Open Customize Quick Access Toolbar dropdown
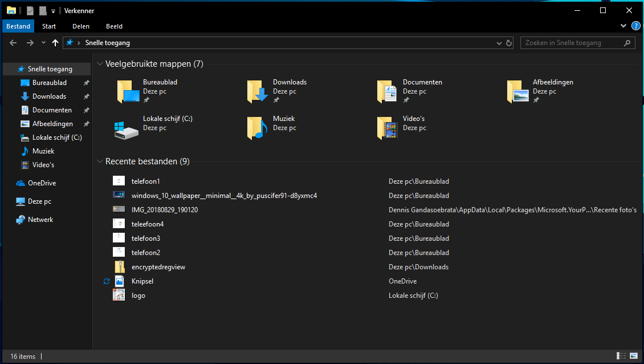The height and width of the screenshot is (364, 644). click(x=53, y=11)
